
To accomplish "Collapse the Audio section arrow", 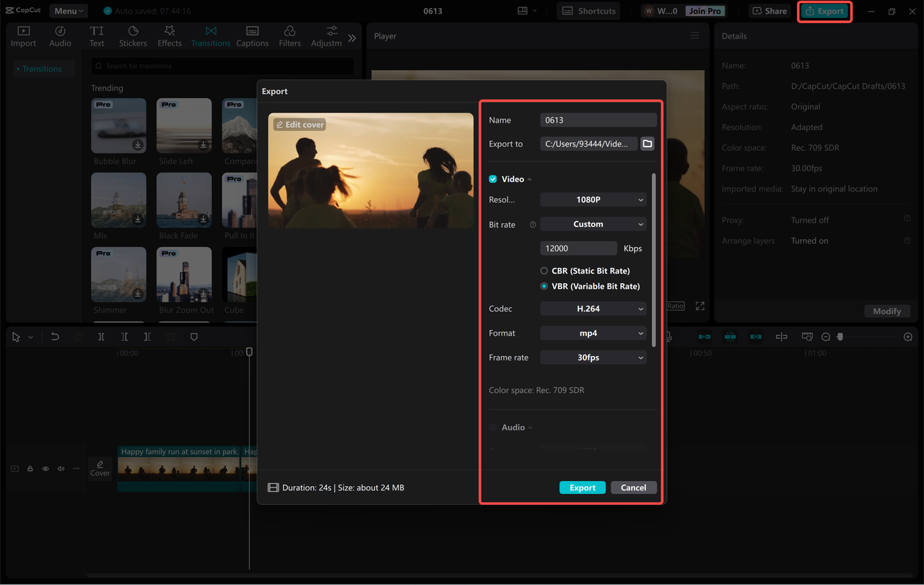I will click(530, 428).
